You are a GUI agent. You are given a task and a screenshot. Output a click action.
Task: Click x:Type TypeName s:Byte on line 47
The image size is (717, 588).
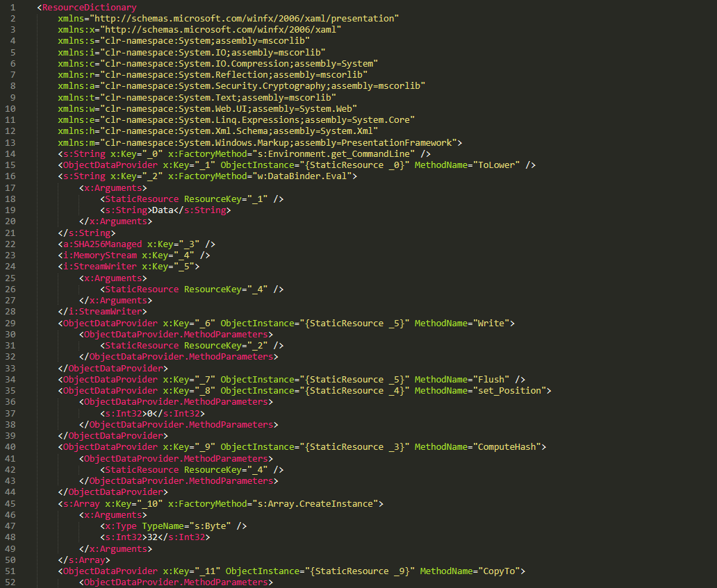coord(173,526)
